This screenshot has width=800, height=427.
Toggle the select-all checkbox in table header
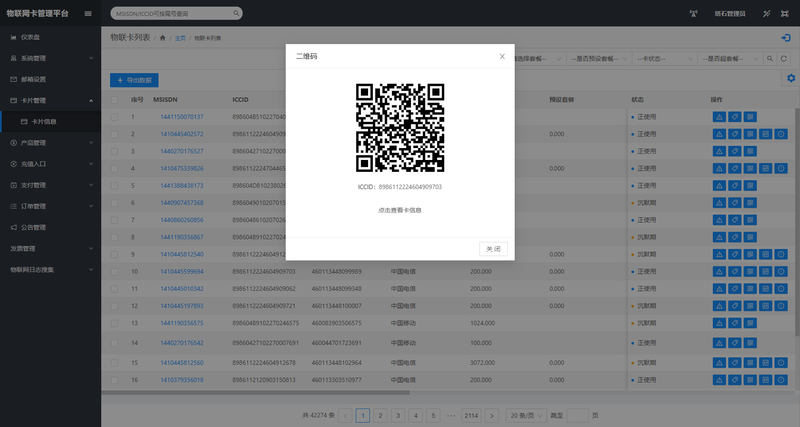114,100
